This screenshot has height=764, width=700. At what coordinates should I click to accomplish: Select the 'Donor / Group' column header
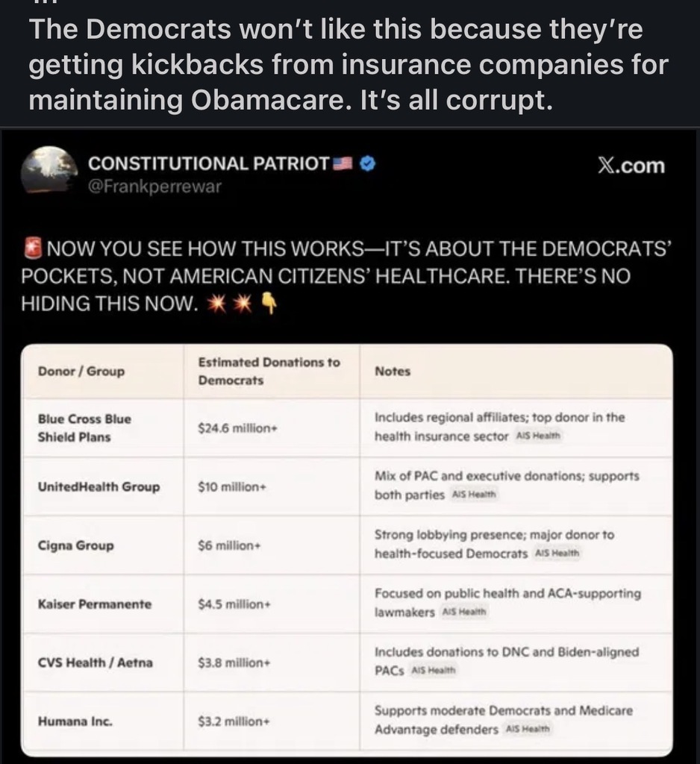coord(81,371)
